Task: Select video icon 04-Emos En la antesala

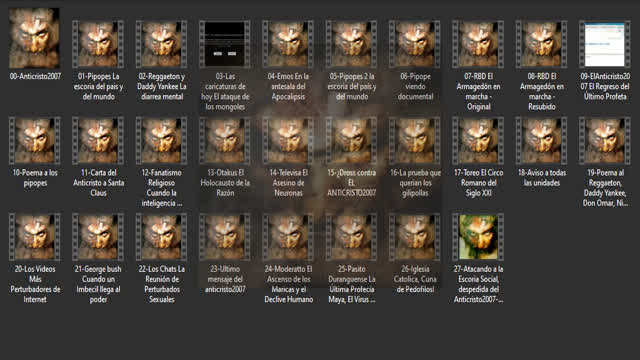Action: 288,44
